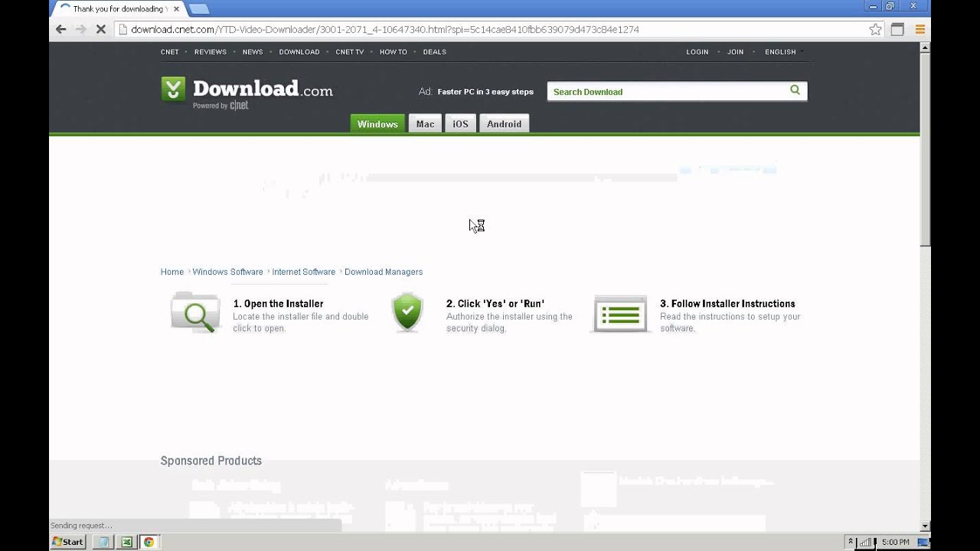
Task: Open the Excel icon in taskbar
Action: pyautogui.click(x=126, y=542)
